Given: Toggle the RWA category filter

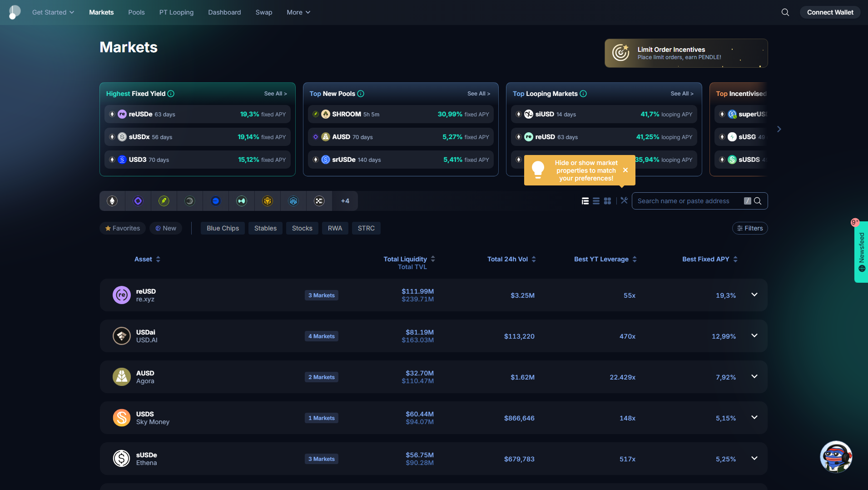Looking at the screenshot, I should coord(335,228).
